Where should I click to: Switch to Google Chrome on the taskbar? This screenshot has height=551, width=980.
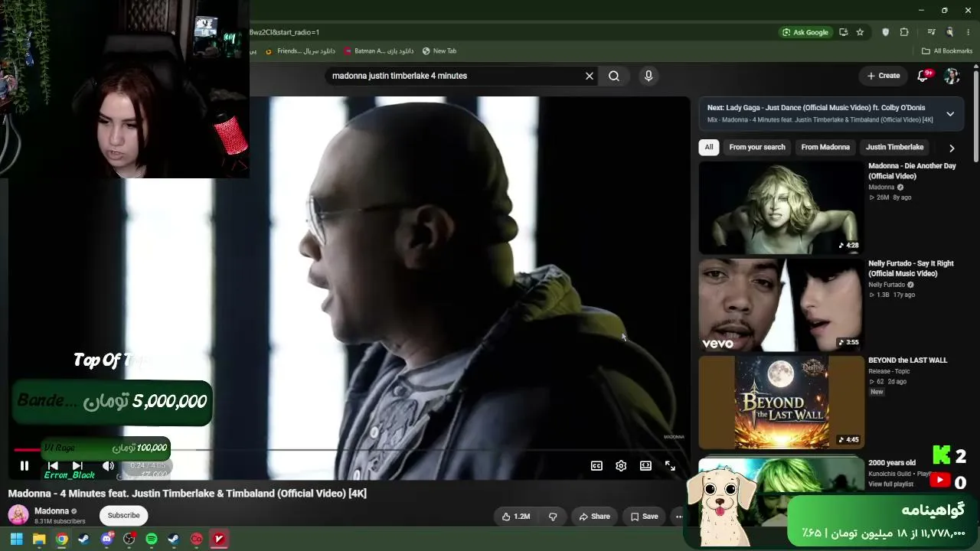[x=62, y=539]
